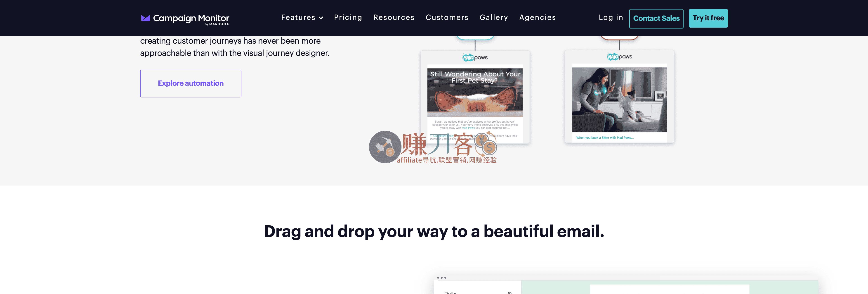Open the Pricing page
868x294 pixels.
348,18
